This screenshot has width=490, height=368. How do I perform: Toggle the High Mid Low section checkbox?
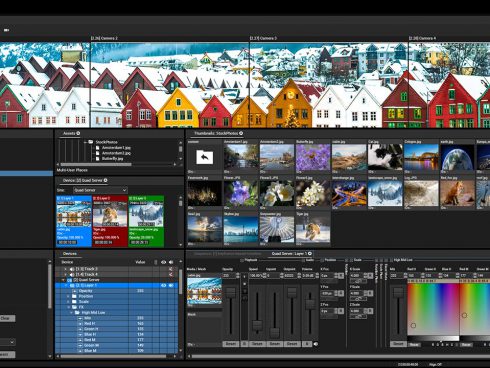(x=391, y=260)
